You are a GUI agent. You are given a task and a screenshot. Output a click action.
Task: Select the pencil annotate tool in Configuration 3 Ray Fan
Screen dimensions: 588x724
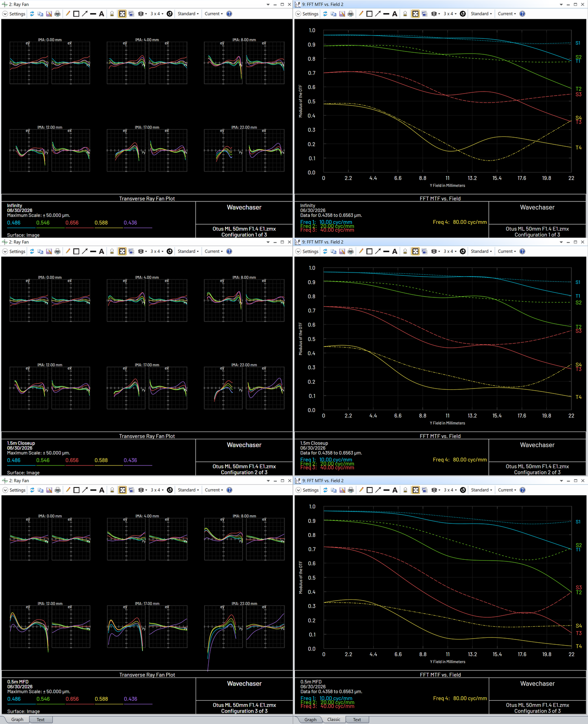68,490
